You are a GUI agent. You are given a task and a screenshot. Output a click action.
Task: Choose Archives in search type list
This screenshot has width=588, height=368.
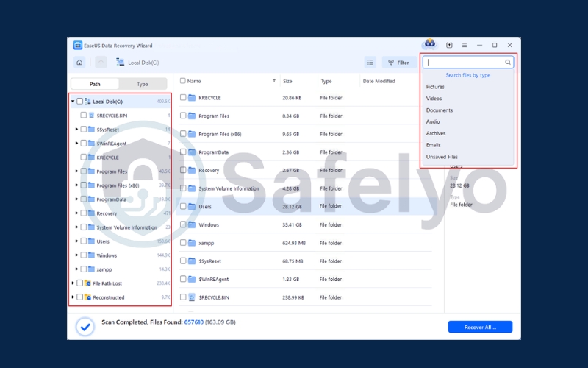[436, 133]
